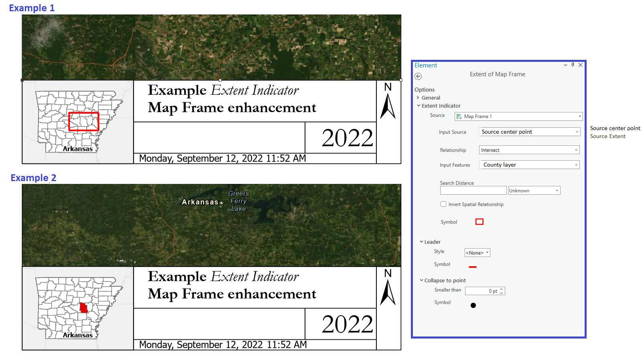
Task: Click the black dot Collapse to point symbol
Action: (x=473, y=305)
